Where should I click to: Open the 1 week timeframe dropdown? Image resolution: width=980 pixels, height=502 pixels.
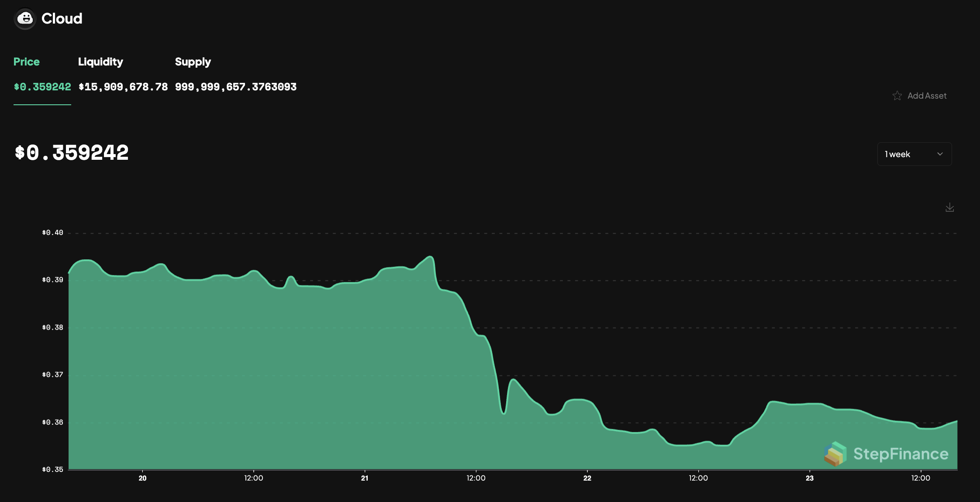coord(914,154)
